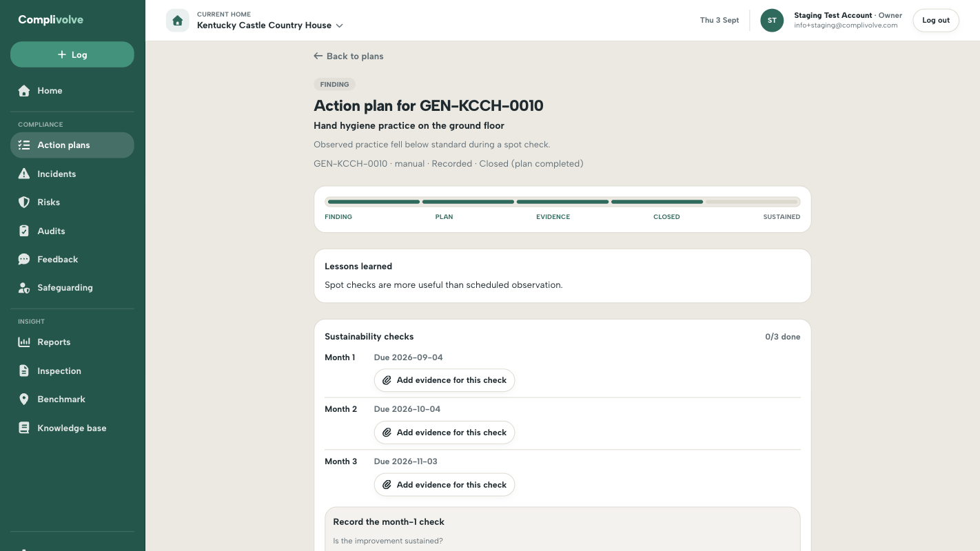The width and height of the screenshot is (980, 551).
Task: Click the Finding progress bar segment
Action: (374, 202)
